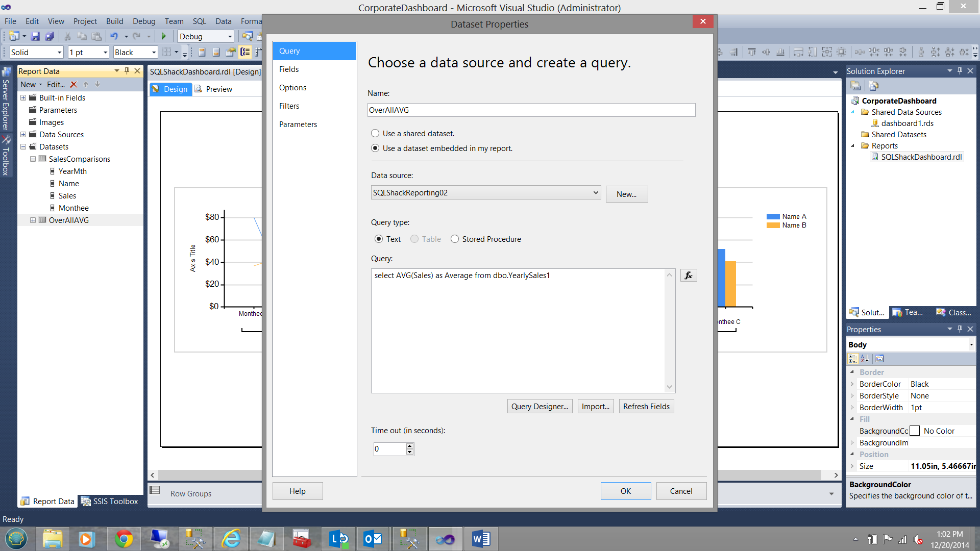Select Text query type radio button
The image size is (980, 551).
(379, 239)
